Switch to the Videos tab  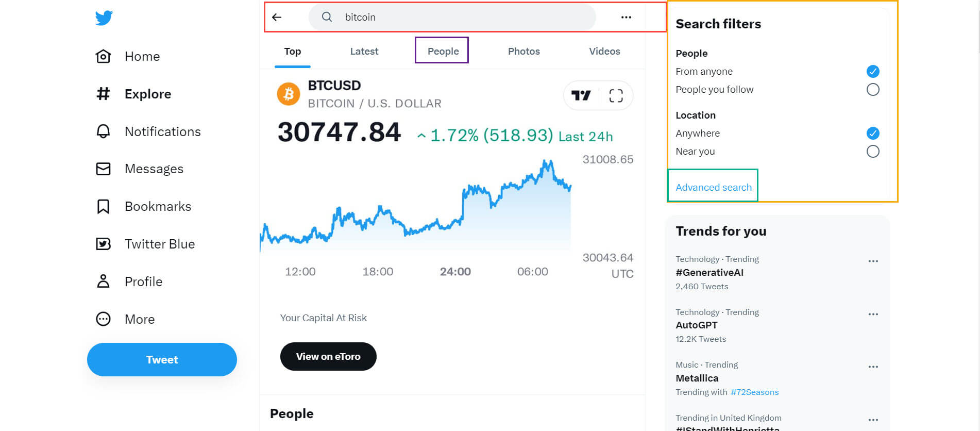(x=604, y=51)
